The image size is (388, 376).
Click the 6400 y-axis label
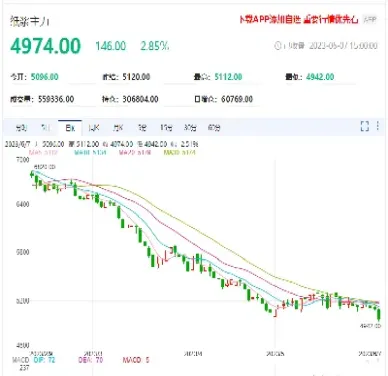point(23,204)
